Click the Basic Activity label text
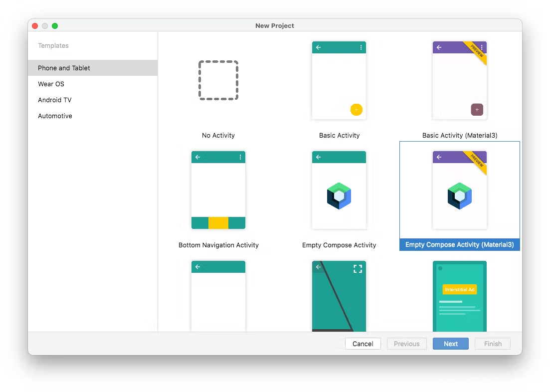 point(339,136)
